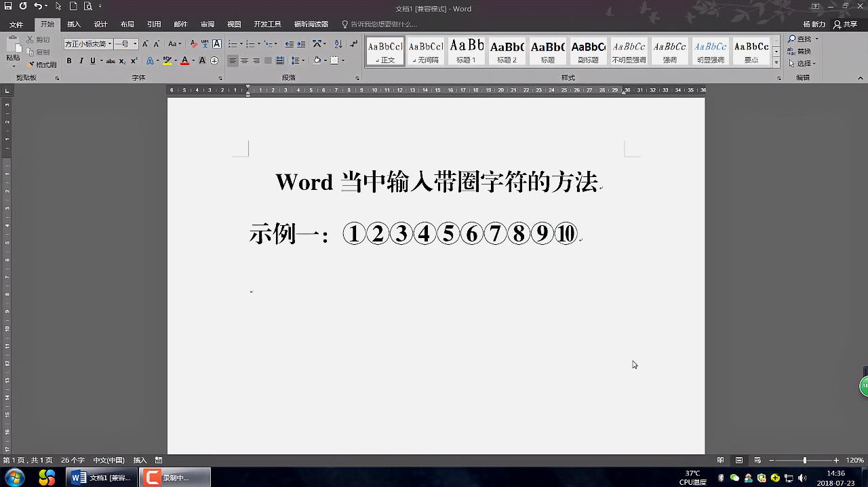This screenshot has height=487, width=868.
Task: Toggle bold formatting
Action: [68, 60]
